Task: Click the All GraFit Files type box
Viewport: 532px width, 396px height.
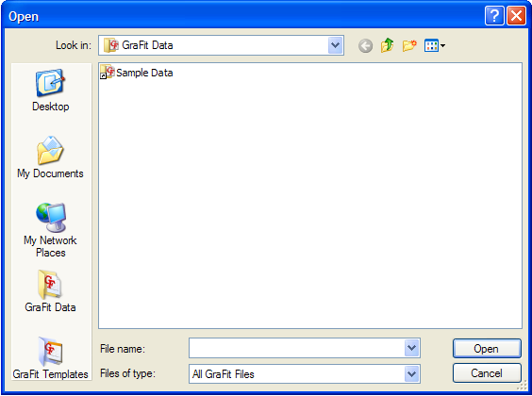Action: pyautogui.click(x=297, y=374)
